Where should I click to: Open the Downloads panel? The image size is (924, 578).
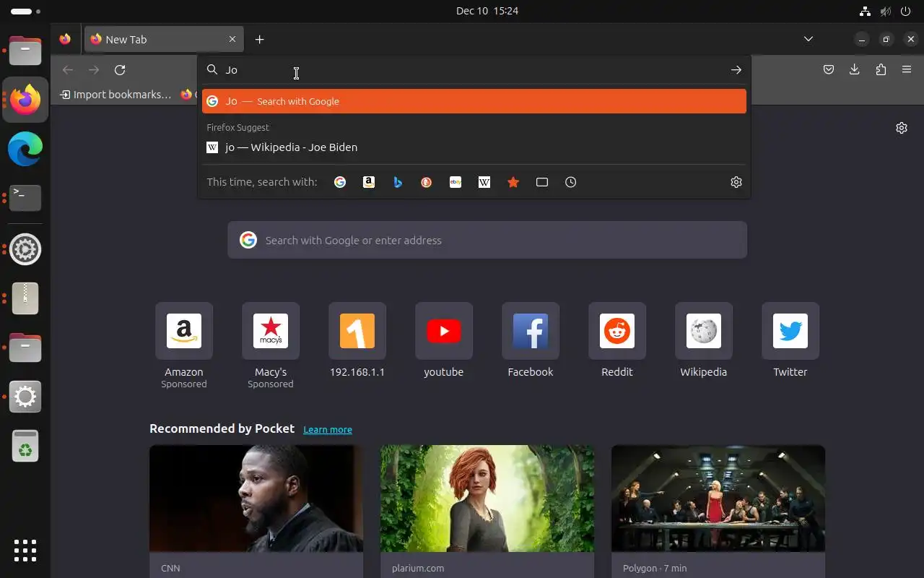[x=855, y=70]
